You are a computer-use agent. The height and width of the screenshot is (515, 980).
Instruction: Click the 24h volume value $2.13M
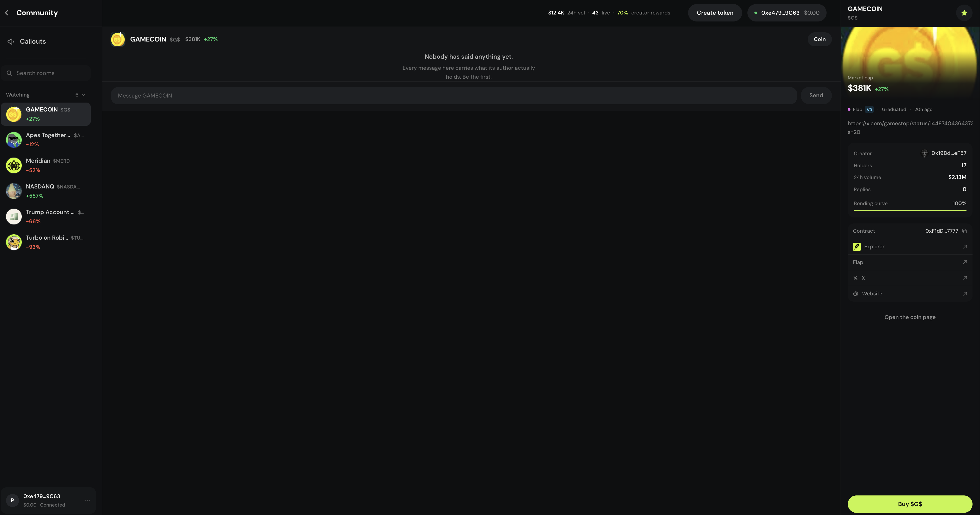957,177
